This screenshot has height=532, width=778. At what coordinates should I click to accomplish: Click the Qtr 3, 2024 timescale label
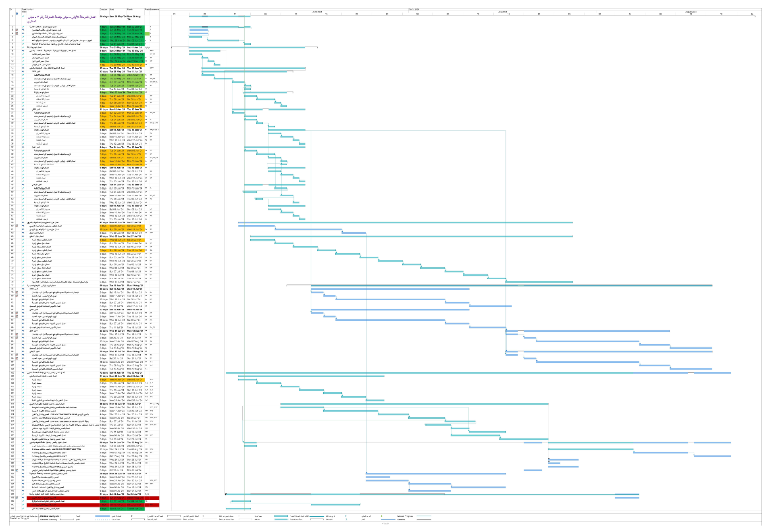(414, 9)
